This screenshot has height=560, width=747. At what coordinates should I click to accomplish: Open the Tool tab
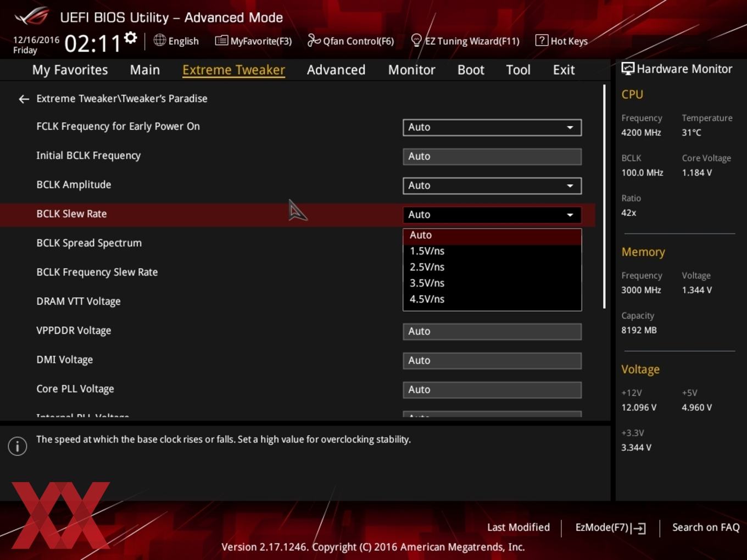(x=518, y=70)
